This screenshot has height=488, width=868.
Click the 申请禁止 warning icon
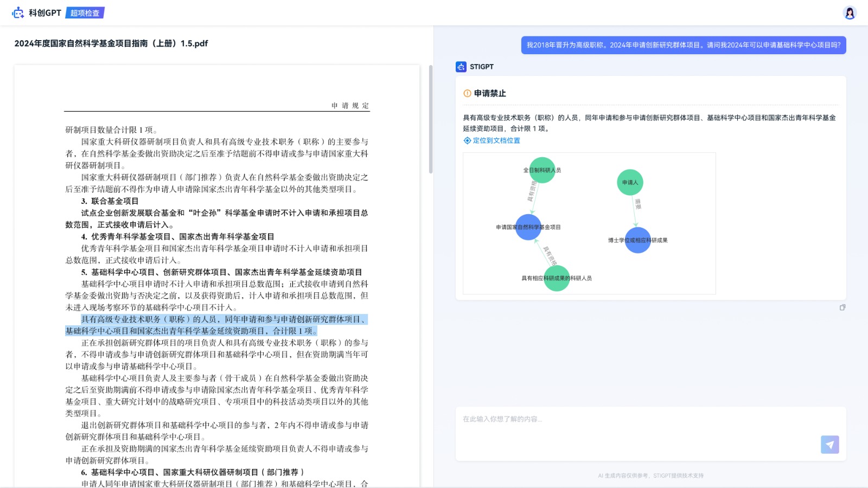(467, 93)
